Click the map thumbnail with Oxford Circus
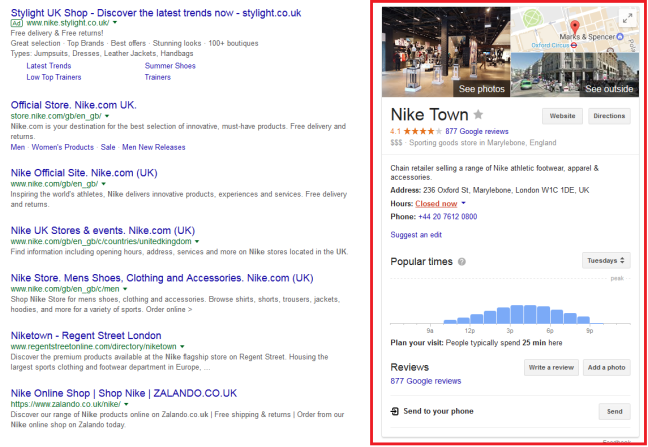This screenshot has height=447, width=648. pos(575,29)
